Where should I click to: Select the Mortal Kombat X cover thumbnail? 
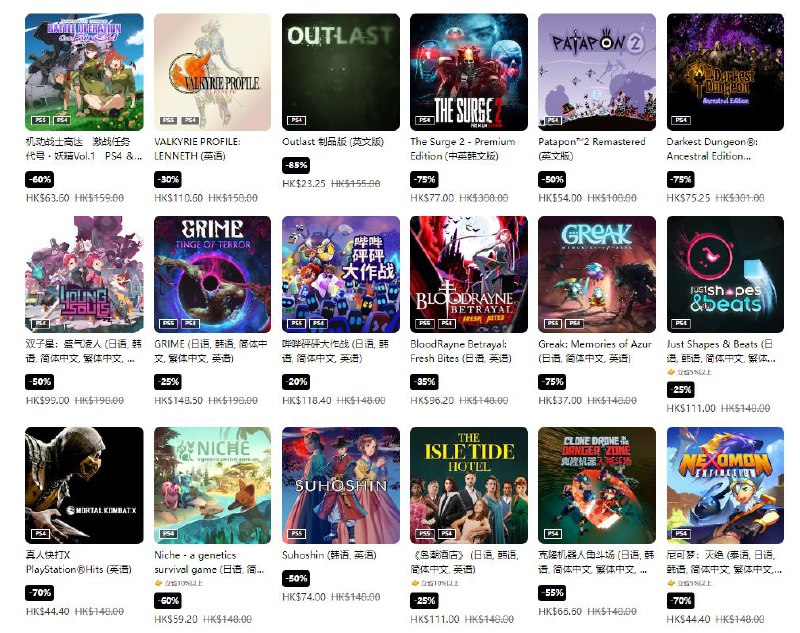pos(84,485)
